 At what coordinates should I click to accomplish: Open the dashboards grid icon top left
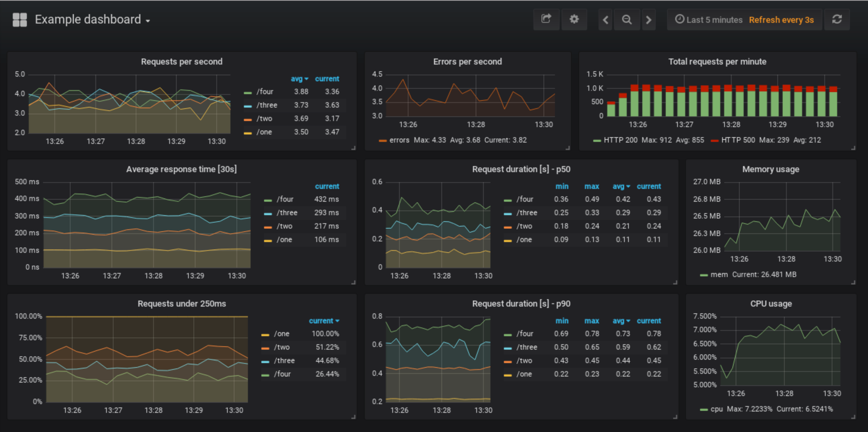[20, 19]
